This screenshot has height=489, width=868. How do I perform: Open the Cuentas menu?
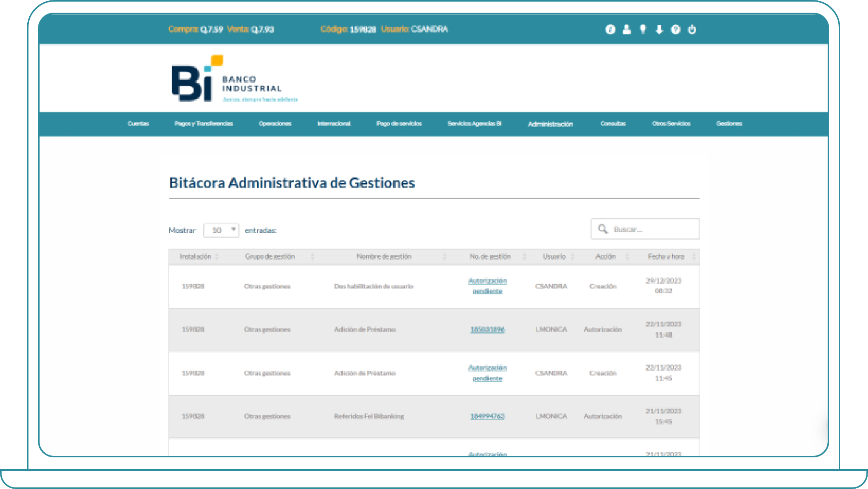(x=138, y=123)
